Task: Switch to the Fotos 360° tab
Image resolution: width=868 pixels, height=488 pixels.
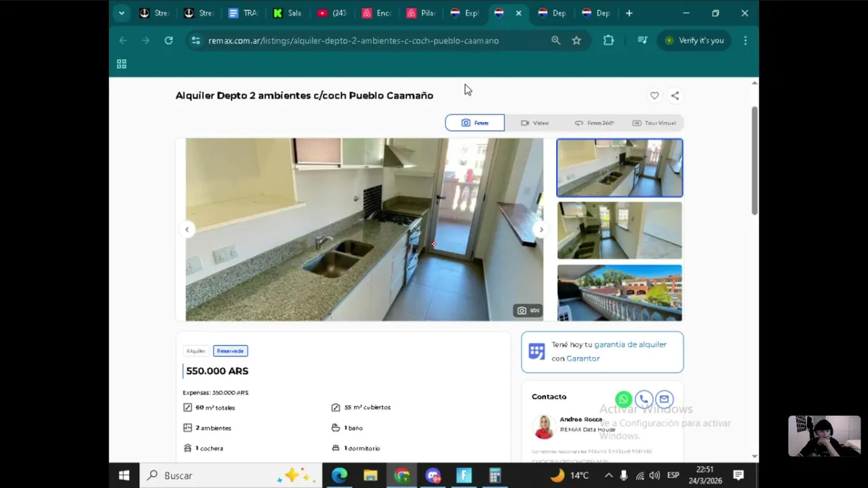Action: (594, 123)
